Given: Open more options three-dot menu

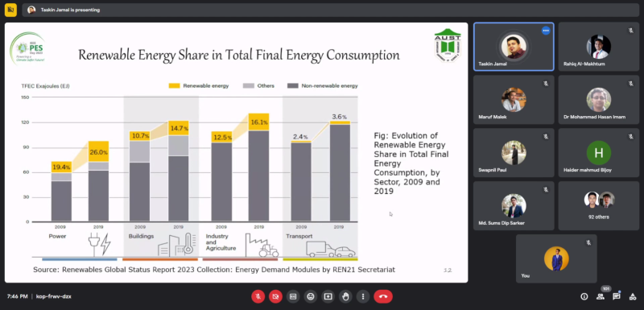Looking at the screenshot, I should click(363, 296).
